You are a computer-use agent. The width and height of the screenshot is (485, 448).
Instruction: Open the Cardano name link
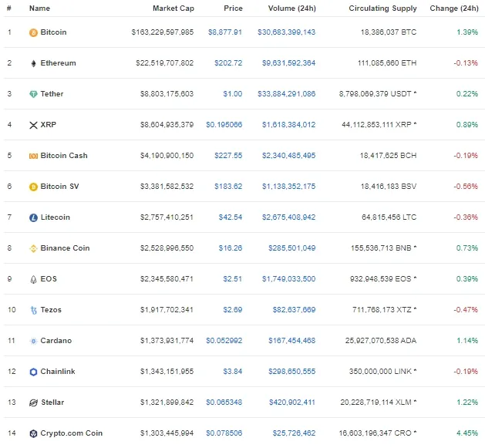coord(56,341)
